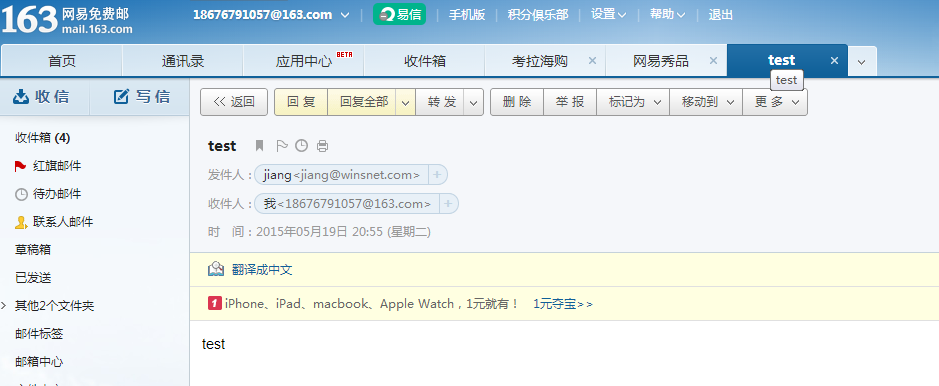Click the 手机版 link
This screenshot has width=939, height=386.
point(467,15)
